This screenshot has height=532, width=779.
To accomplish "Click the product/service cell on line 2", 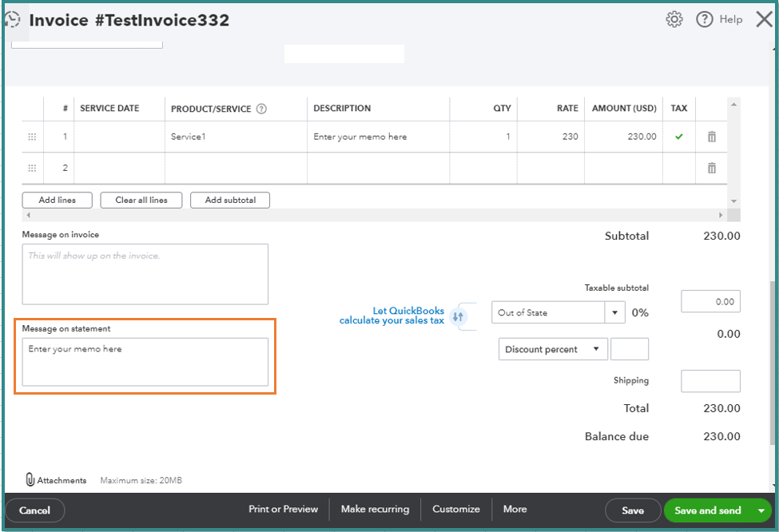I will [236, 168].
